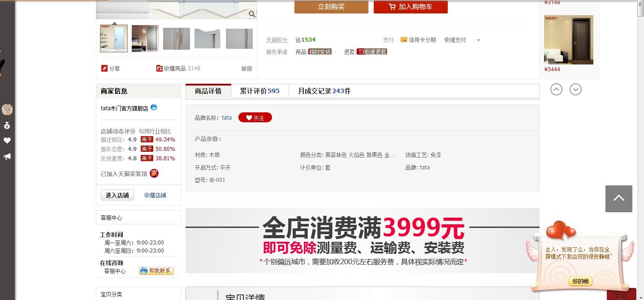
Task: Click the megaphone icon in left sidebar
Action: [7, 157]
